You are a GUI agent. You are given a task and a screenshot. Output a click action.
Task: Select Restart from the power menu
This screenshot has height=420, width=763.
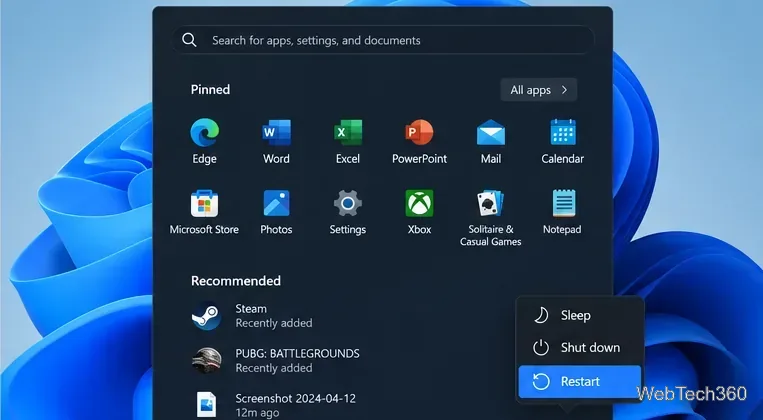click(579, 382)
